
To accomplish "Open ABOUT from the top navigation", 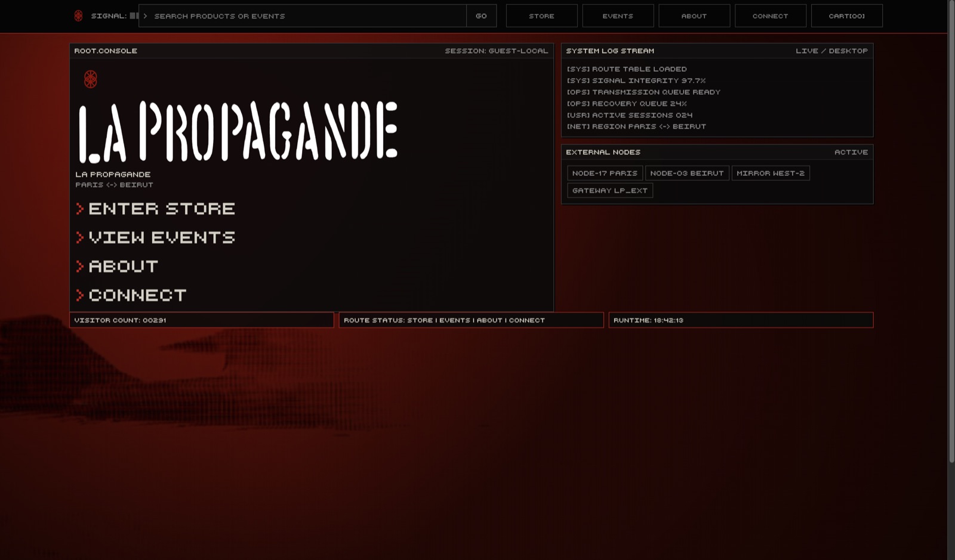I will [694, 16].
